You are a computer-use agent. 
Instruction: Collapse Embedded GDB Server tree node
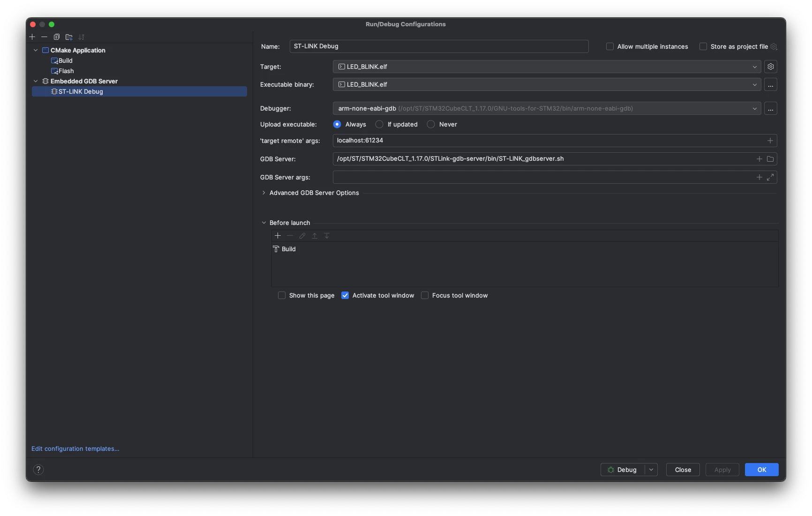[x=36, y=81]
